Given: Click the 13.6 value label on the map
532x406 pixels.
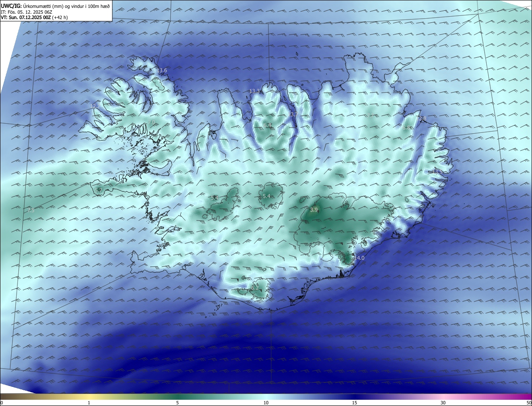Looking at the screenshot, I should pyautogui.click(x=162, y=71).
